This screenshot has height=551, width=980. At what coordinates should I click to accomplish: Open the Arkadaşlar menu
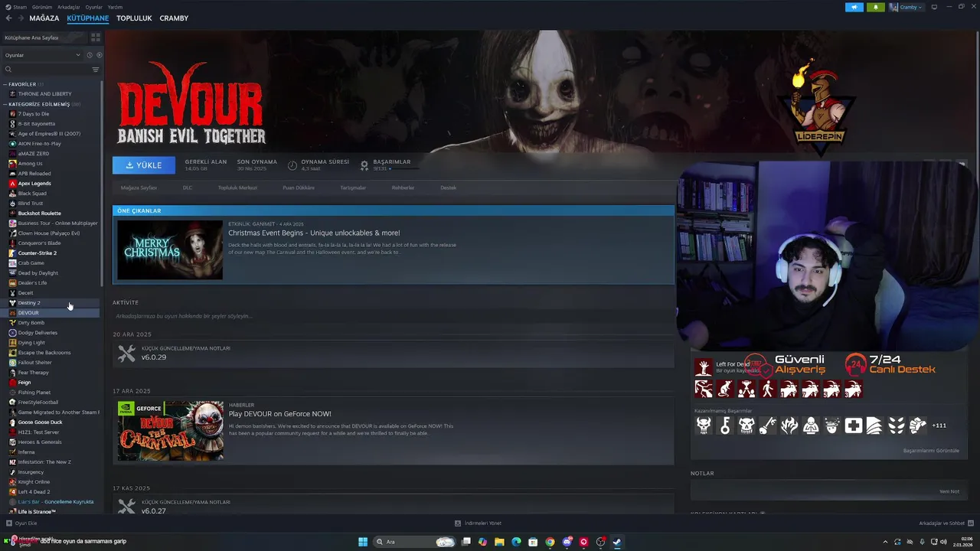(69, 7)
